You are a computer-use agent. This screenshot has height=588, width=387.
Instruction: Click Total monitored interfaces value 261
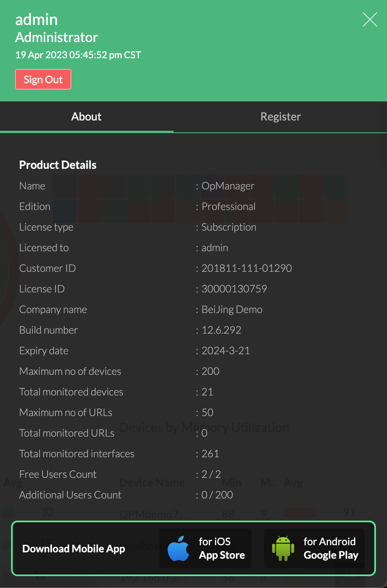coord(210,454)
